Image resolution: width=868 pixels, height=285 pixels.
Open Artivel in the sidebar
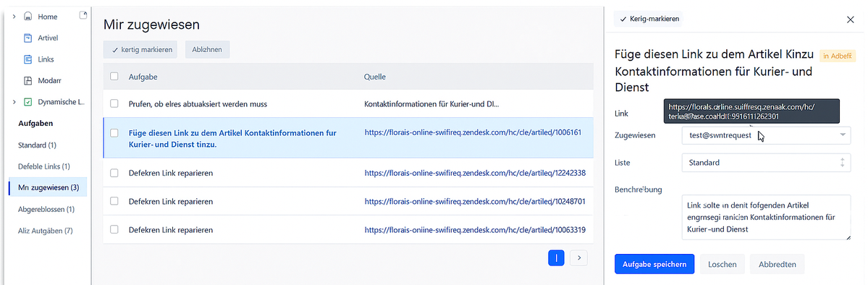(x=48, y=38)
